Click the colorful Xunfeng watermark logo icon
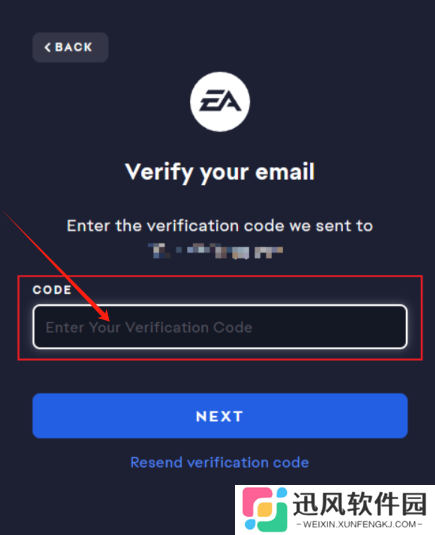Viewport: 435px width, 535px height. click(265, 509)
